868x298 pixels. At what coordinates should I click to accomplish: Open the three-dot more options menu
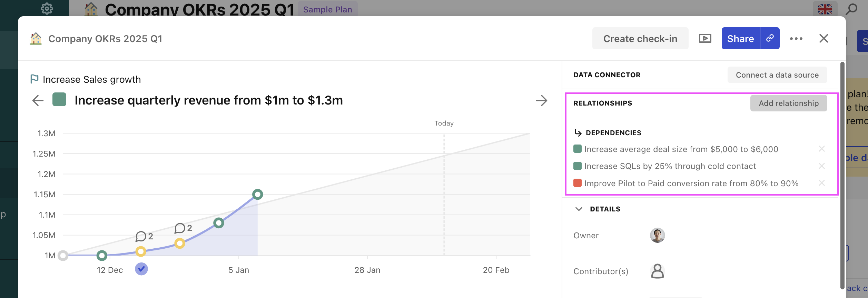796,39
